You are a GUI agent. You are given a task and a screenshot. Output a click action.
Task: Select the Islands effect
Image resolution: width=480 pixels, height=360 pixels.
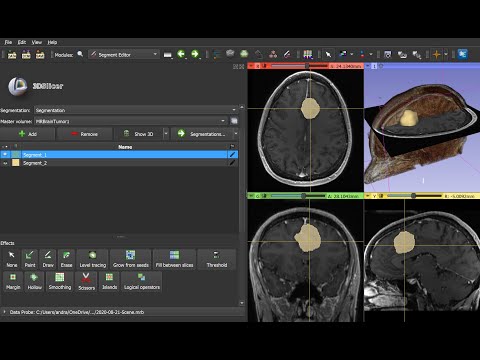tap(109, 281)
